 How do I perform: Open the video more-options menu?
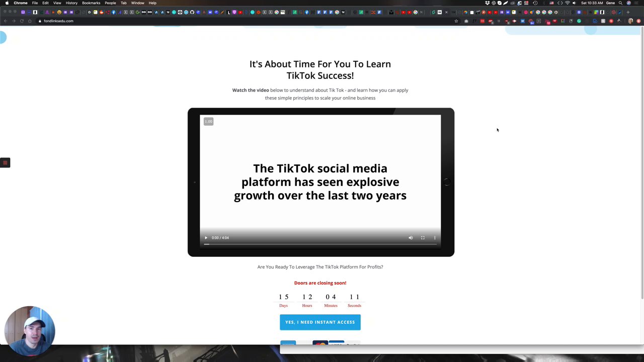click(435, 238)
